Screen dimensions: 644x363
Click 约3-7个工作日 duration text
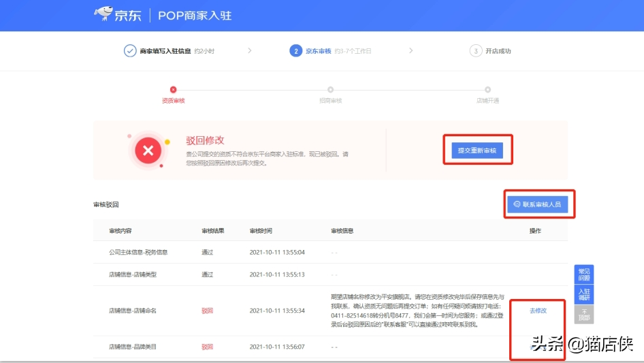pyautogui.click(x=353, y=51)
